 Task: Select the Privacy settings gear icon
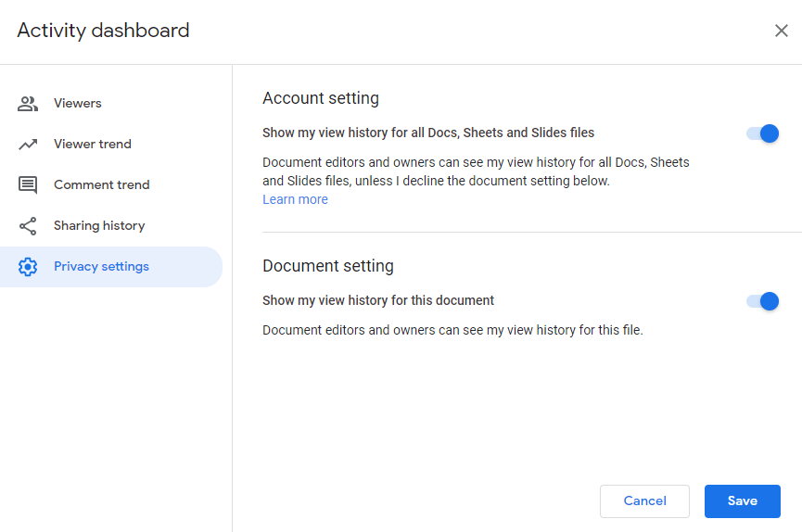coord(28,267)
